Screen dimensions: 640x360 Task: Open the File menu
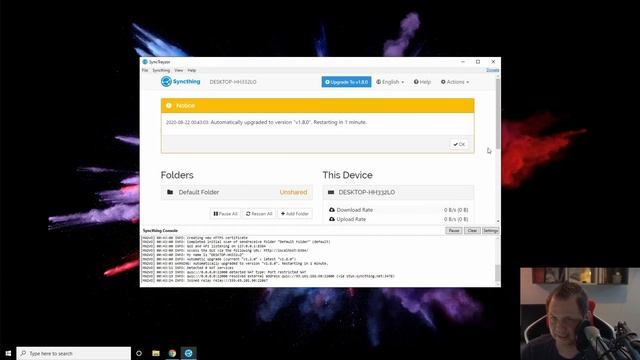[x=145, y=70]
